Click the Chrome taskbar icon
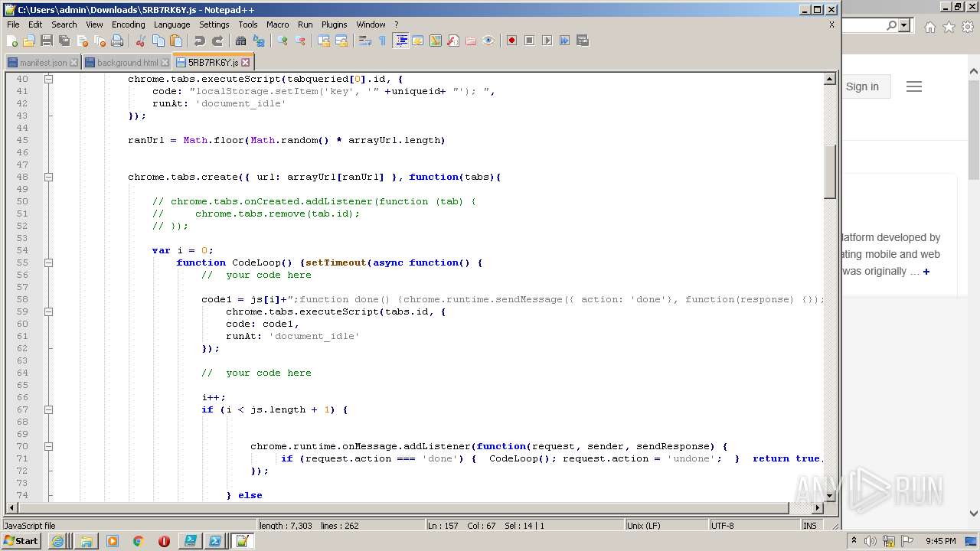Screen dimensions: 980x551 [x=139, y=541]
